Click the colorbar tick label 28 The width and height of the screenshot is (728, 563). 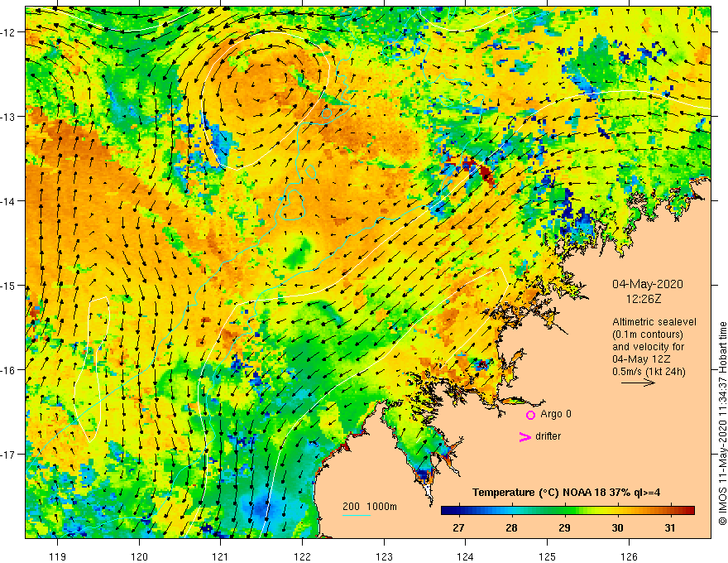click(x=511, y=527)
